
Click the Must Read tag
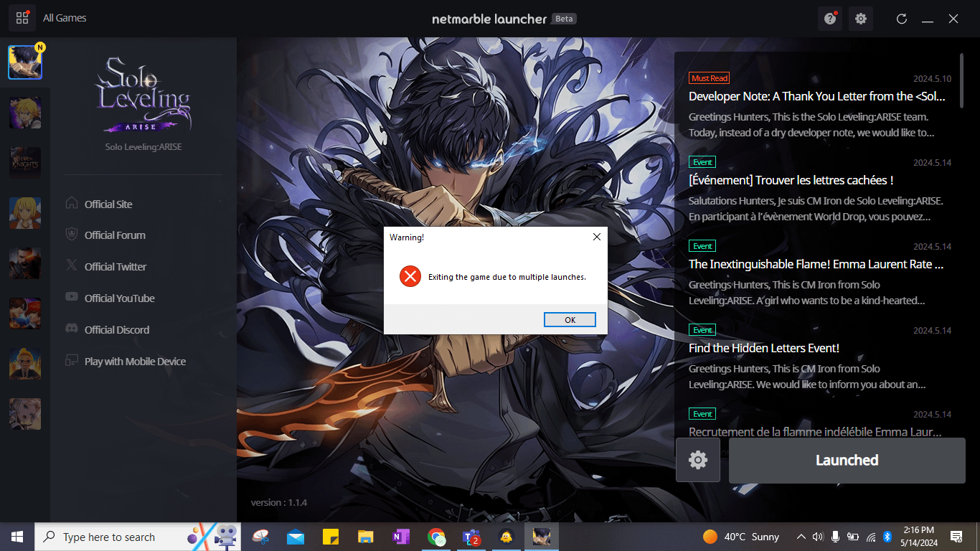coord(710,78)
